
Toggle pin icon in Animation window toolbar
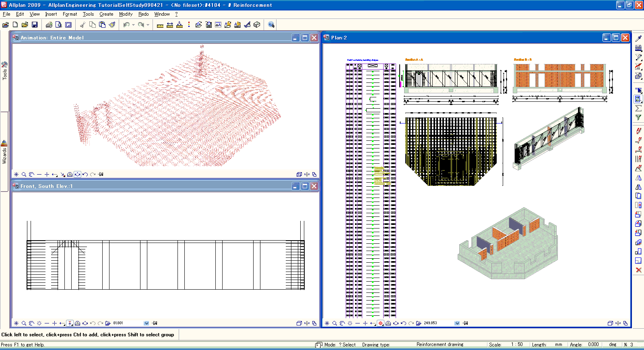coord(101,175)
